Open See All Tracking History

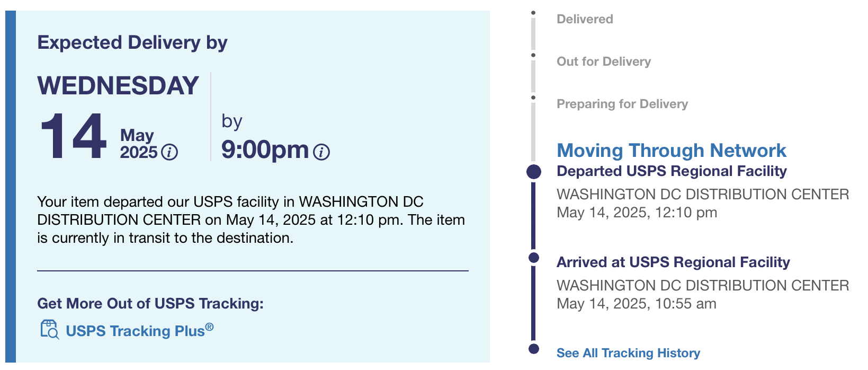tap(628, 353)
